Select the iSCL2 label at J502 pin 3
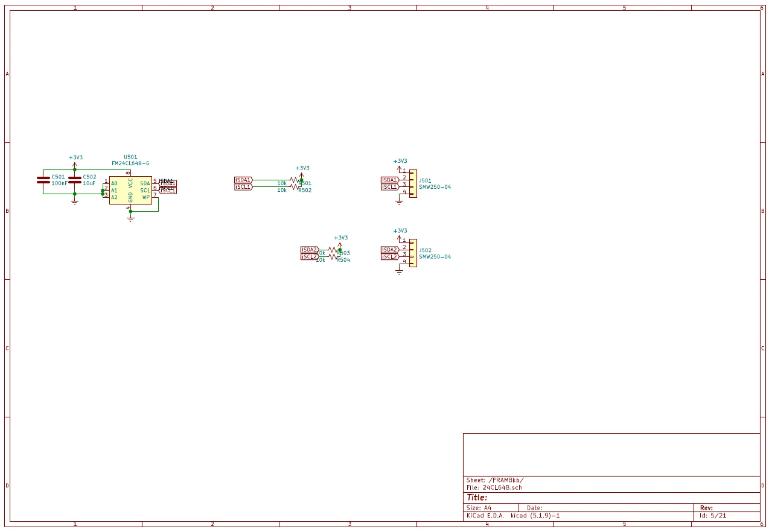 click(390, 257)
